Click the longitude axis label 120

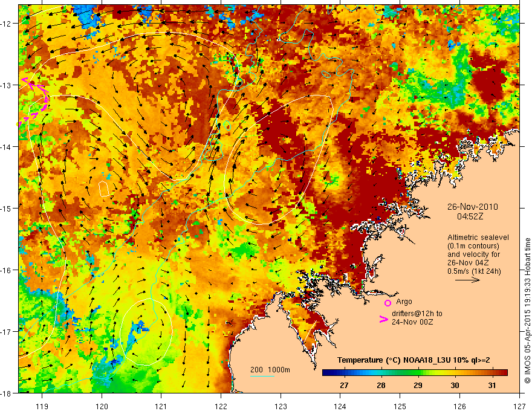[x=102, y=406]
